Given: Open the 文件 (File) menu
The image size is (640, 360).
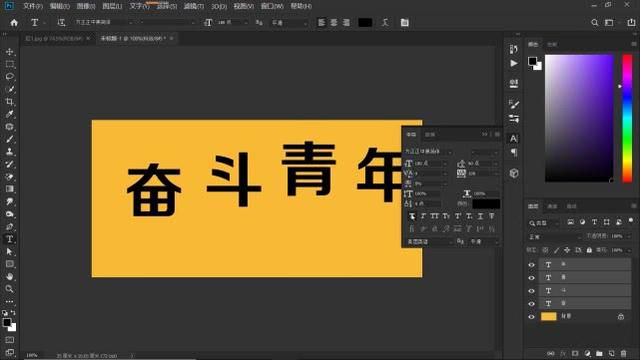Looking at the screenshot, I should click(x=33, y=6).
